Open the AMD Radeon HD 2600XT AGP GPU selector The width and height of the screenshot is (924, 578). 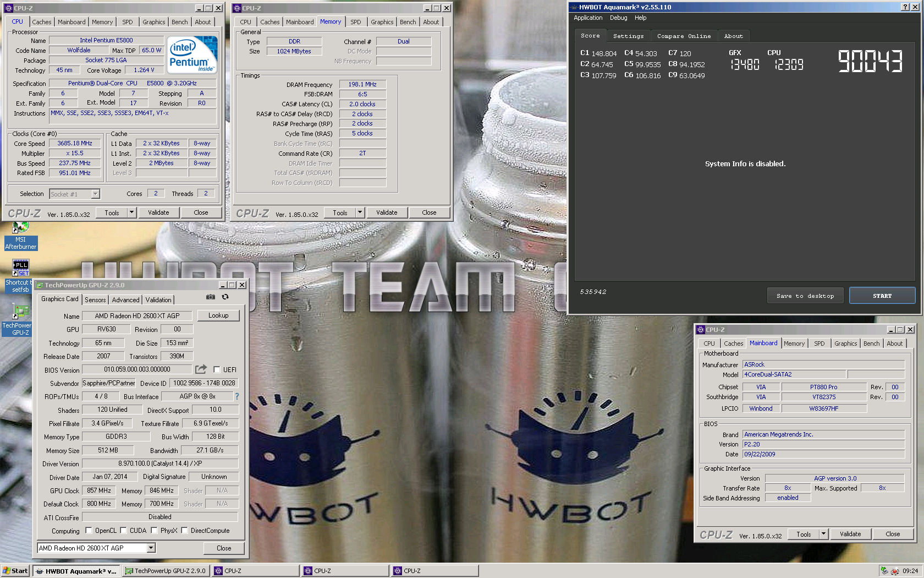click(x=96, y=548)
